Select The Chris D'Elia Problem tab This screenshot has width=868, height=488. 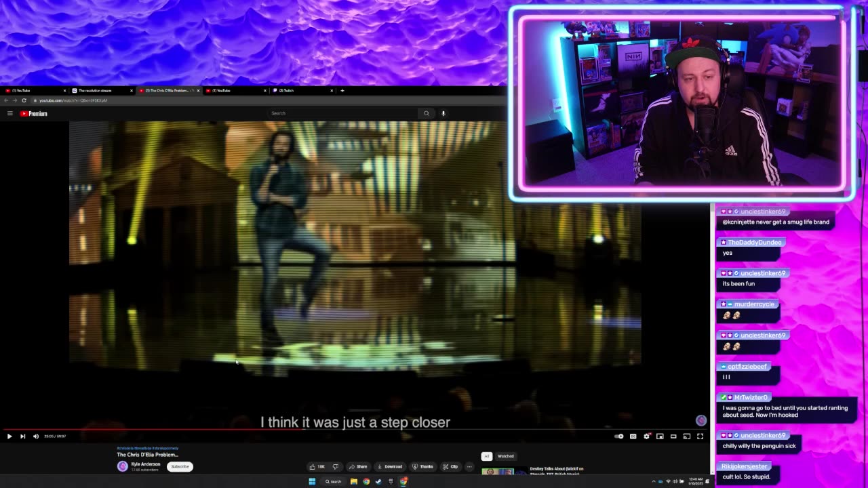pos(168,90)
